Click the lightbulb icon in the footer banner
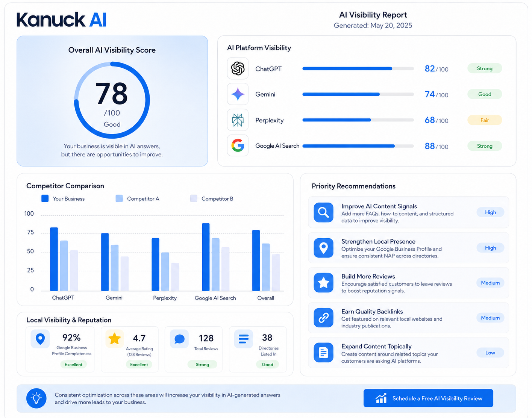This screenshot has height=418, width=532. [36, 398]
